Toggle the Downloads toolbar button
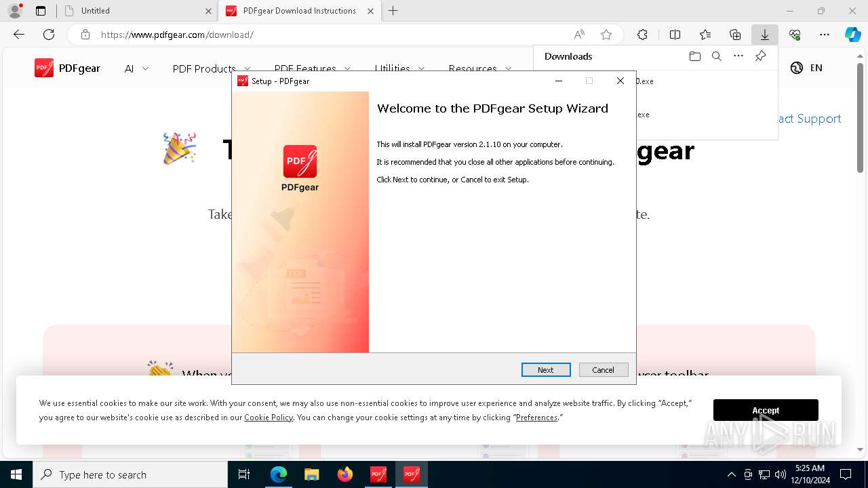868x488 pixels. (x=765, y=35)
